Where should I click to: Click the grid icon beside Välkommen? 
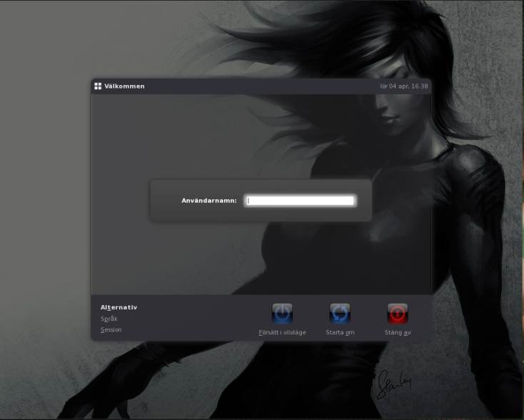(98, 86)
